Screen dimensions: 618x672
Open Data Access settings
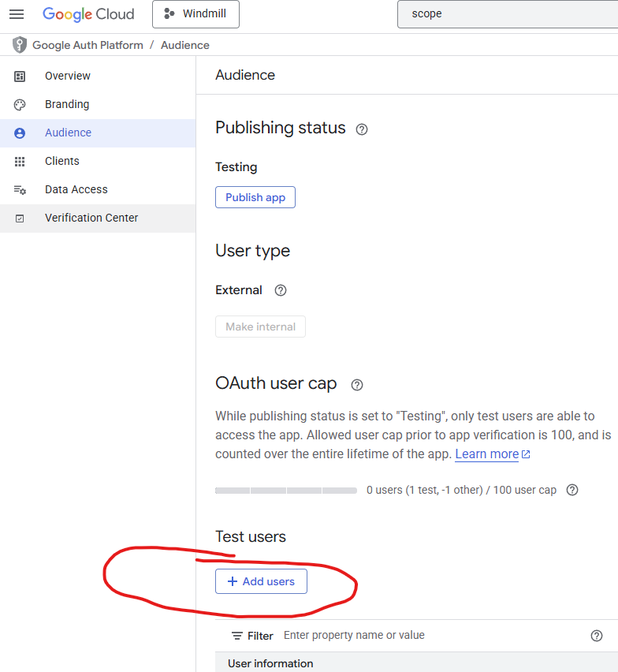(76, 189)
